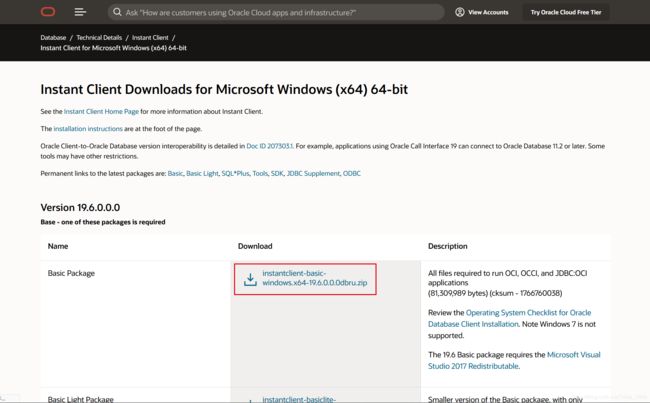Go to Database breadcrumb

53,37
